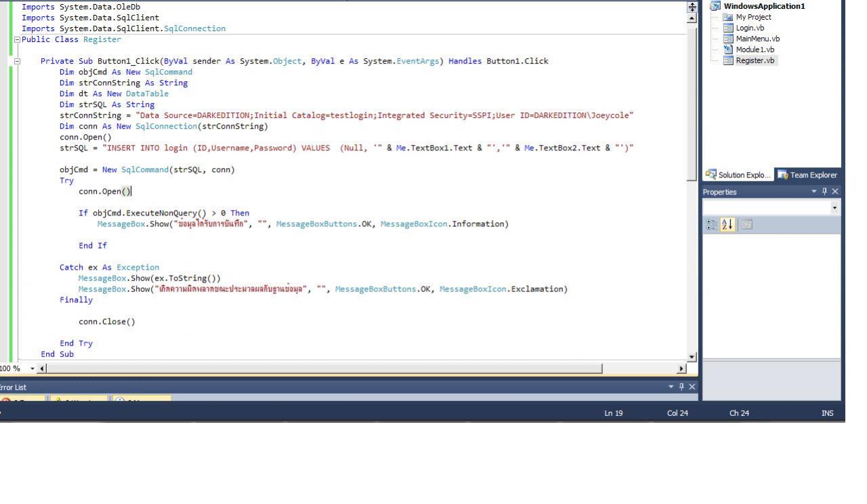
Task: Click 'Imports System.Data.SqlClient' line
Action: [91, 18]
